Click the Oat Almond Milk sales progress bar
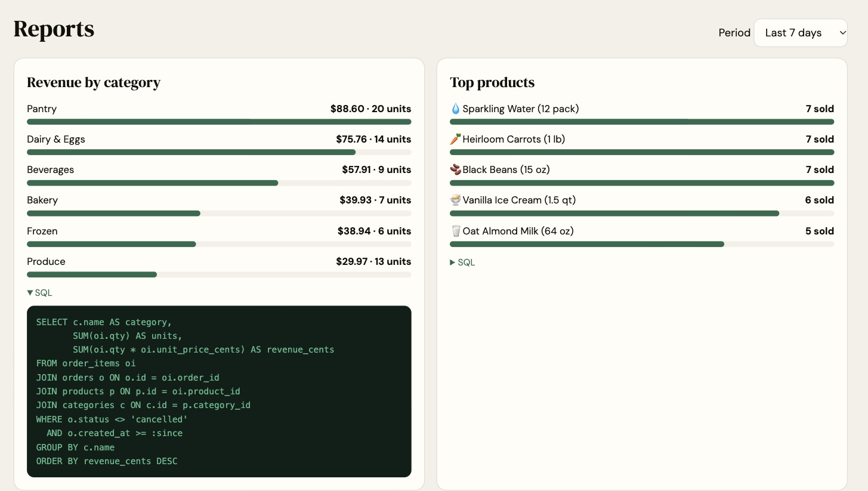The height and width of the screenshot is (491, 868). click(642, 244)
